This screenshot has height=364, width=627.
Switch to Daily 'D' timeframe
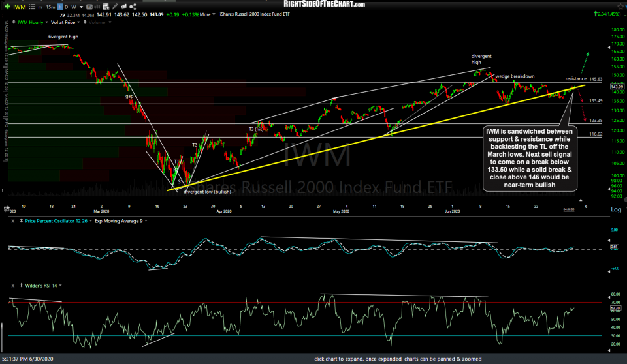click(67, 7)
